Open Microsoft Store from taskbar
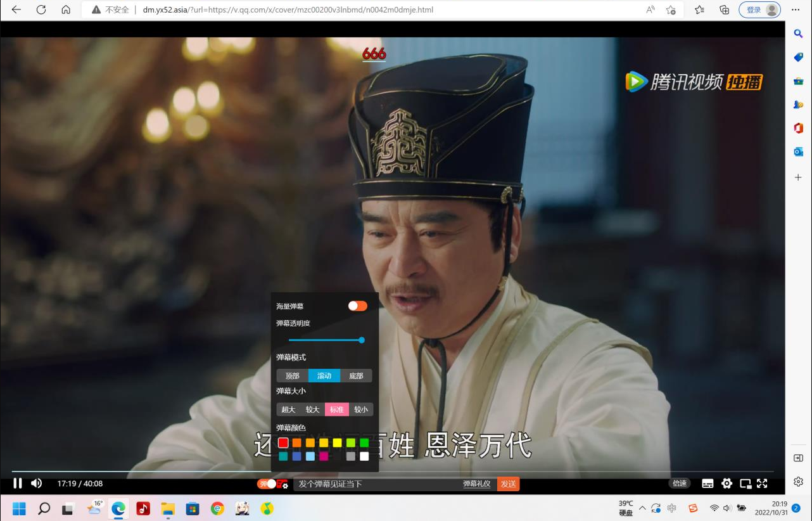The width and height of the screenshot is (812, 521). point(193,508)
